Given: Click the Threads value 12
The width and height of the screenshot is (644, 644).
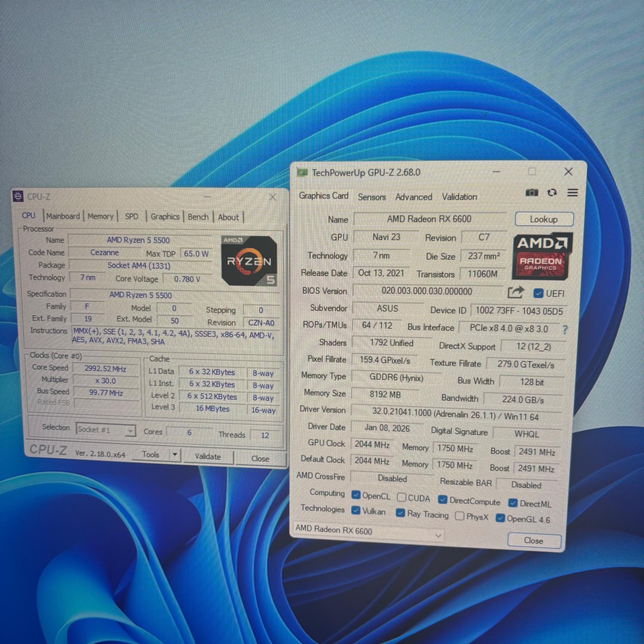Looking at the screenshot, I should [x=265, y=435].
